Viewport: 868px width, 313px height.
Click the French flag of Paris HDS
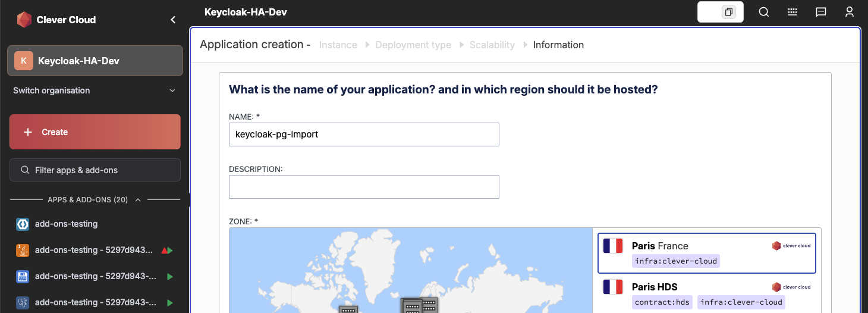pyautogui.click(x=613, y=287)
